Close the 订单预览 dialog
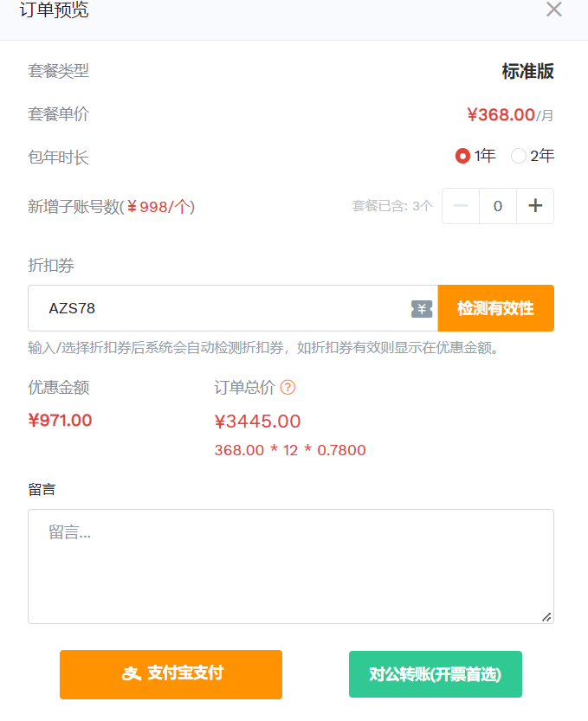Image resolution: width=588 pixels, height=721 pixels. pos(554,10)
